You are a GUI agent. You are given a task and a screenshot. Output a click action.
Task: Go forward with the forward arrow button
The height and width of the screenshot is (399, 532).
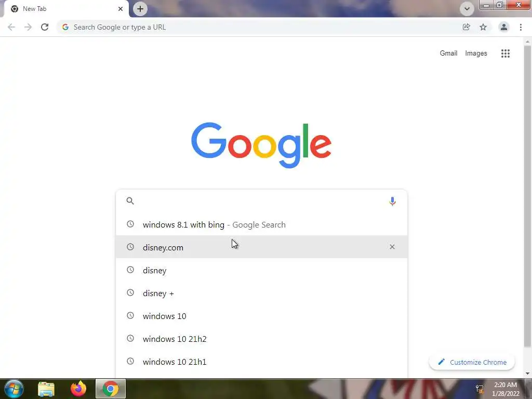28,27
